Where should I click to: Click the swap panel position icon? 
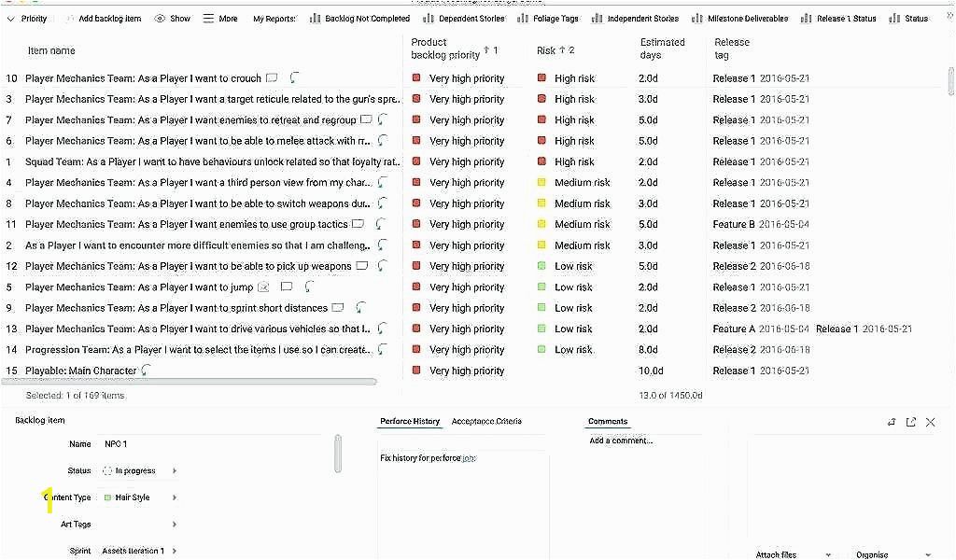coord(892,422)
